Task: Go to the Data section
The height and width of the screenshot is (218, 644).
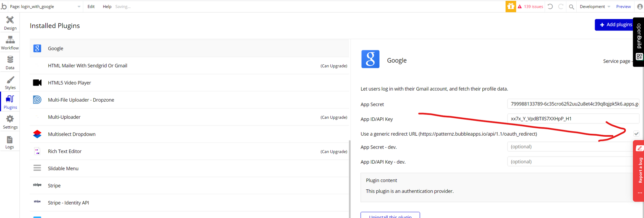Action: point(10,63)
